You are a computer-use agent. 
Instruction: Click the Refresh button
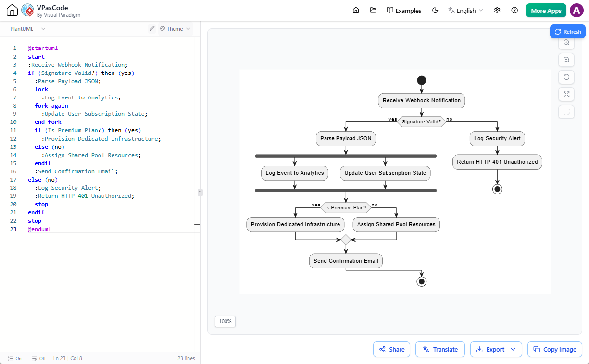coord(568,32)
